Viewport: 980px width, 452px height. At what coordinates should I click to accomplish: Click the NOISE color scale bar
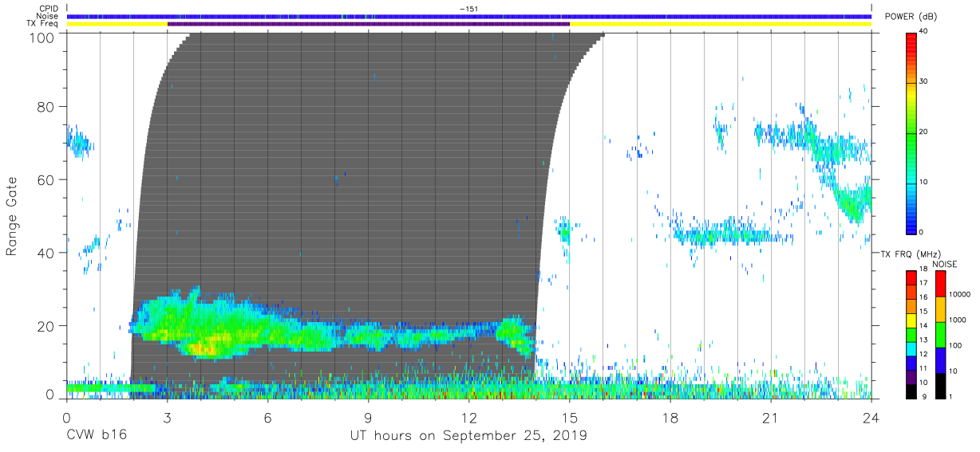click(x=941, y=334)
